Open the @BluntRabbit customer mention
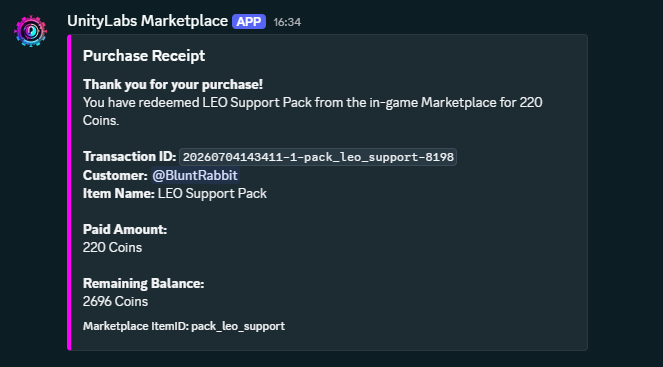This screenshot has width=663, height=367. 195,175
